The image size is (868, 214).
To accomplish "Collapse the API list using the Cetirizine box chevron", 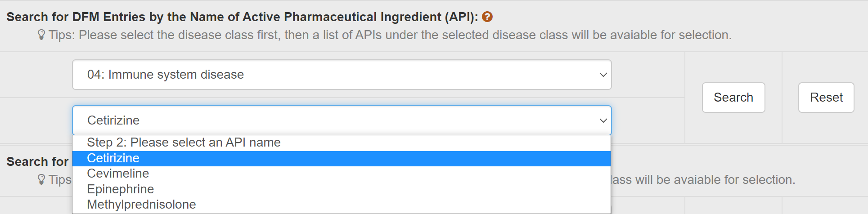I will tap(603, 120).
